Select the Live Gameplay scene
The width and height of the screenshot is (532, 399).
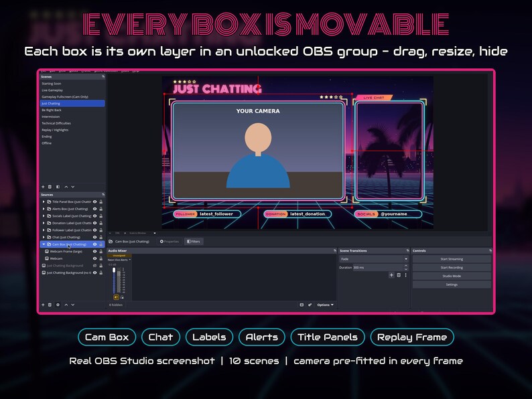(x=72, y=90)
